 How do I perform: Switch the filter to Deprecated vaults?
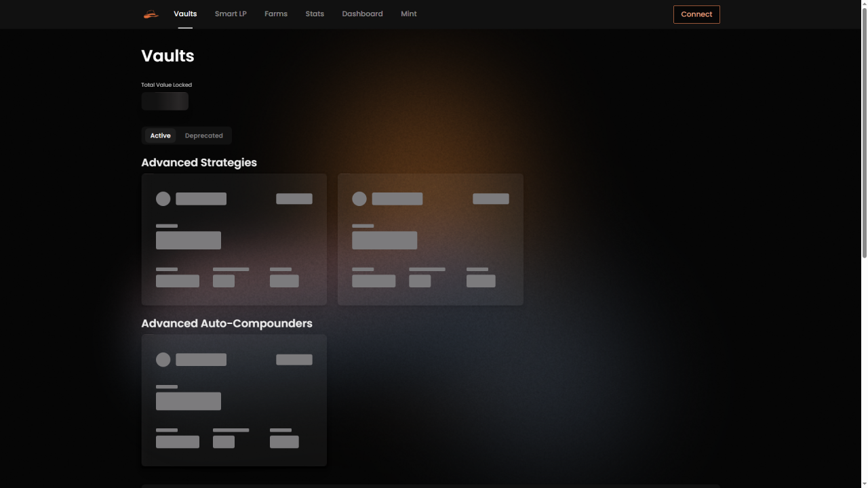coord(203,136)
